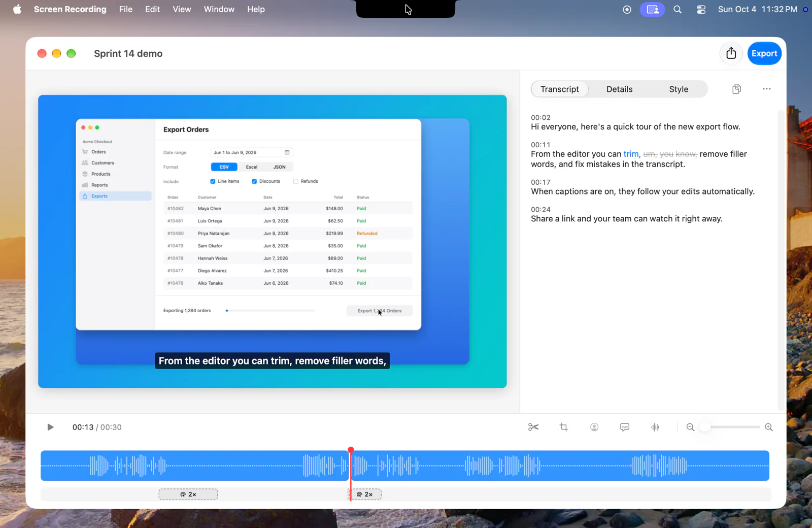Open Spotlight search in the menu bar
This screenshot has height=528, width=812.
678,9
